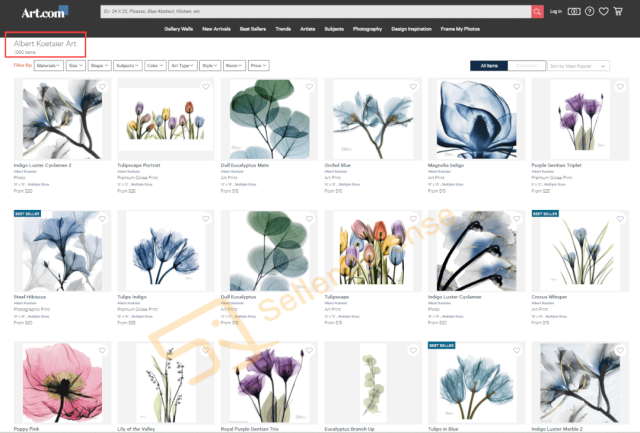Favorite Lily of the Valley with heart
640x433 pixels.
tap(206, 350)
